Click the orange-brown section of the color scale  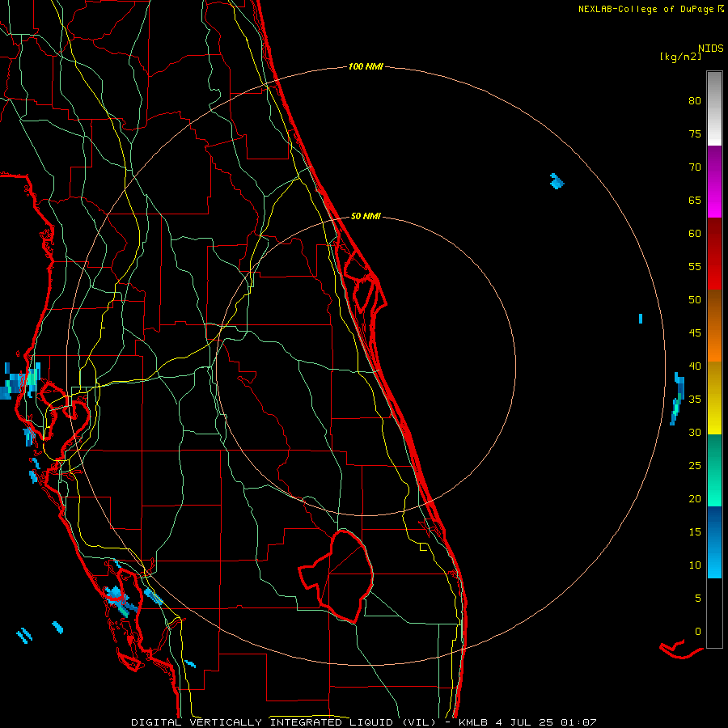714,325
